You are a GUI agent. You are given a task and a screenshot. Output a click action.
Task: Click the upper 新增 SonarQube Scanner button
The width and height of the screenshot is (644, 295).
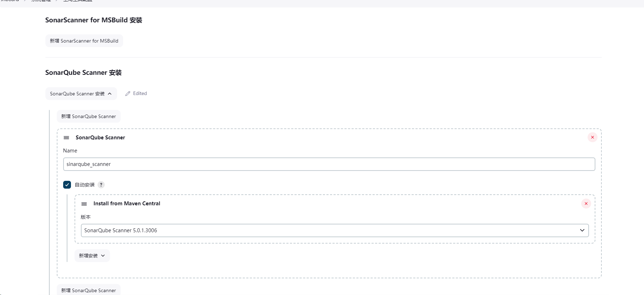pos(89,116)
